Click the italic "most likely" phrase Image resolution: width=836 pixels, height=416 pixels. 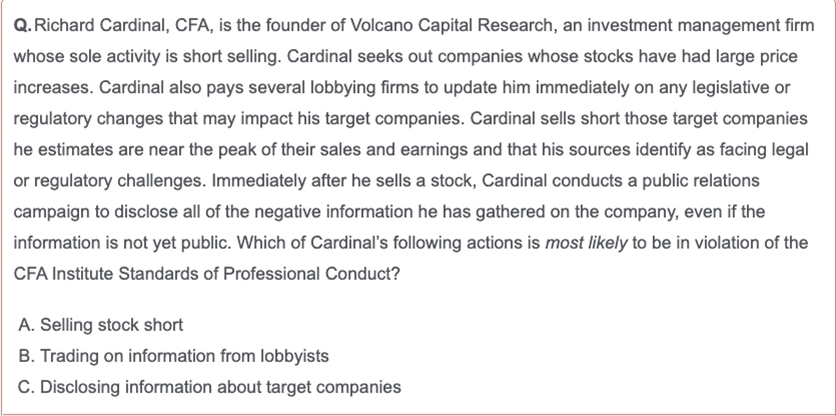click(585, 243)
